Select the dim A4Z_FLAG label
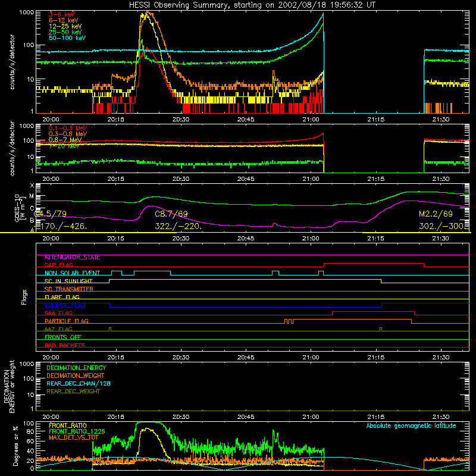The width and height of the screenshot is (476, 476). pyautogui.click(x=58, y=330)
